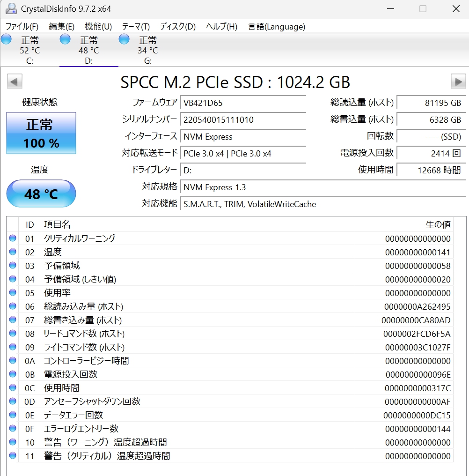
Task: Open the 機能(U) menu
Action: (98, 27)
